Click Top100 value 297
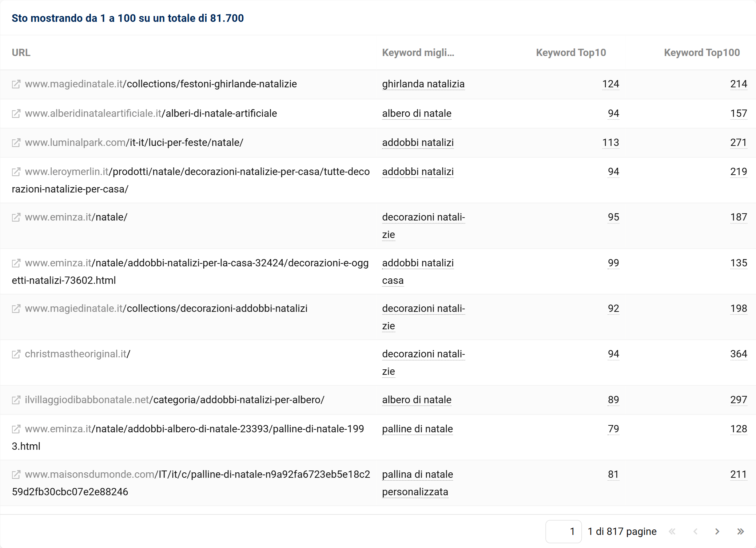This screenshot has width=756, height=548. (x=739, y=400)
